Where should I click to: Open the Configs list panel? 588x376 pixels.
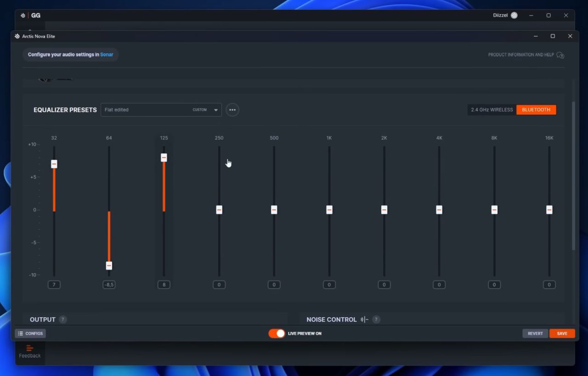(30, 333)
